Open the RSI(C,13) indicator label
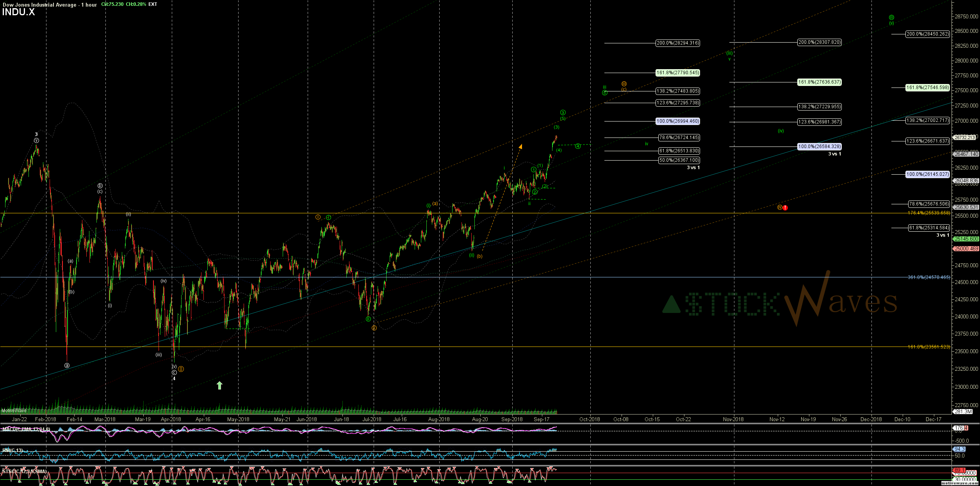 click(x=12, y=450)
